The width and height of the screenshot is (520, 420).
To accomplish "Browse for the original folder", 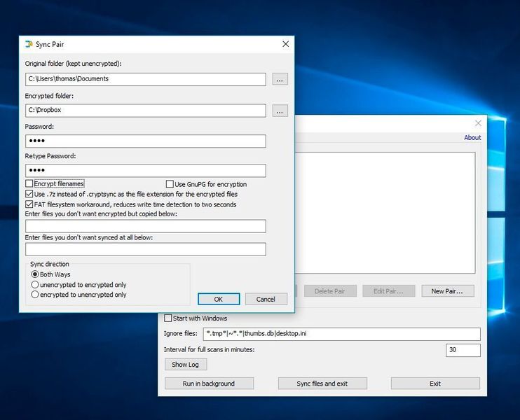I will [280, 79].
